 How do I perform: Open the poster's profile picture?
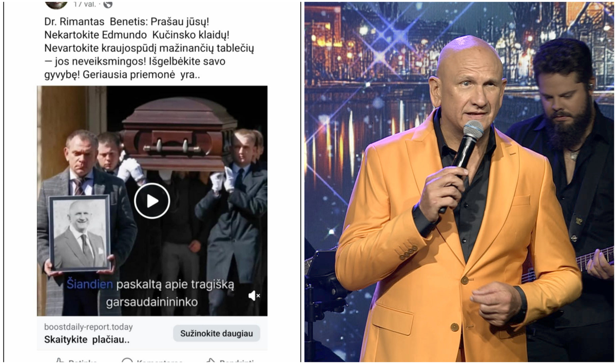(56, 4)
